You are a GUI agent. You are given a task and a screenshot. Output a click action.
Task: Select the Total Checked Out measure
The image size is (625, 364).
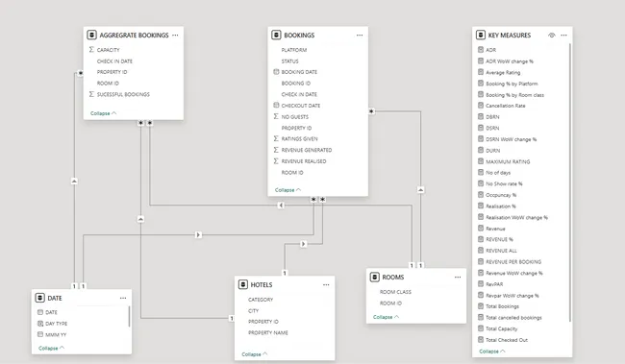tap(503, 340)
